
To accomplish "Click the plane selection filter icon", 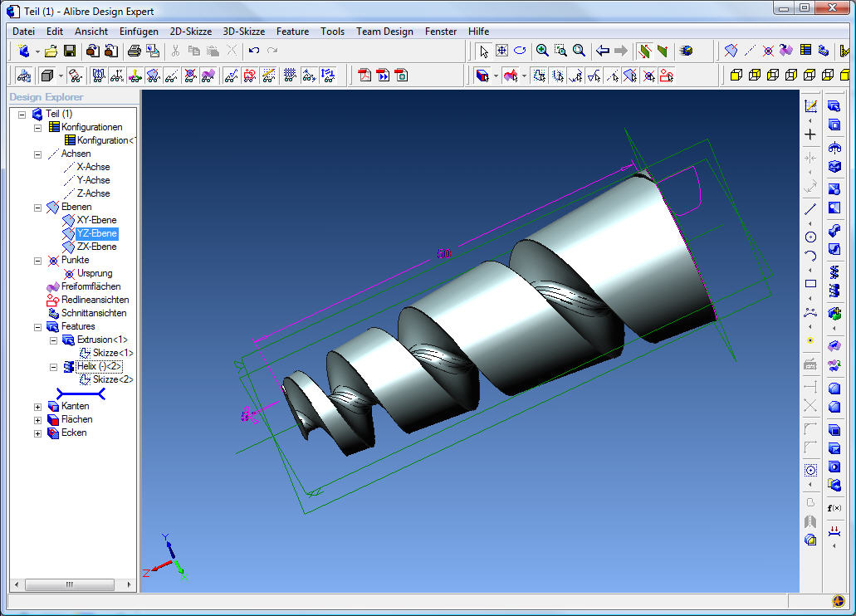I will [630, 76].
